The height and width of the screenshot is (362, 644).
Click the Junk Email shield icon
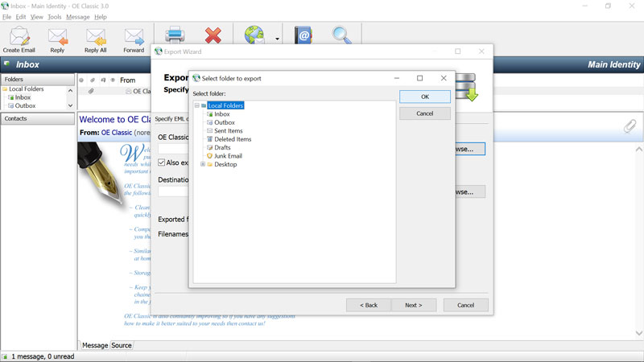[209, 156]
